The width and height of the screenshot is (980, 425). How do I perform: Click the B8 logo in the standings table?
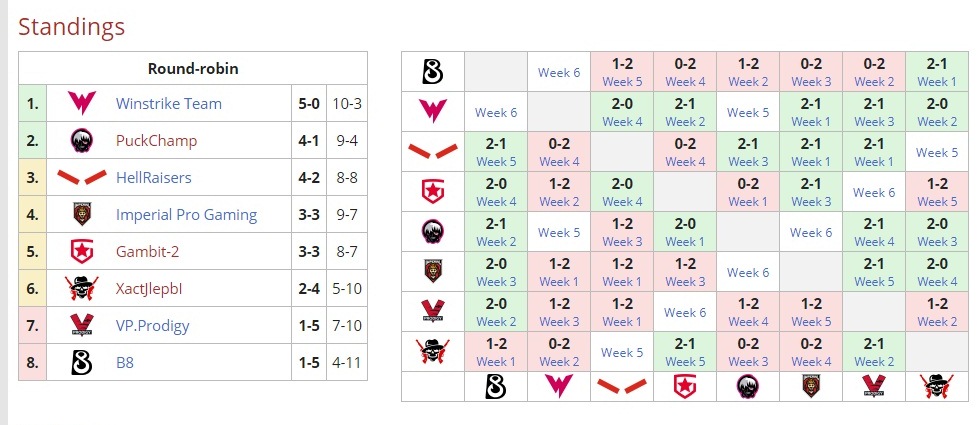tap(81, 362)
